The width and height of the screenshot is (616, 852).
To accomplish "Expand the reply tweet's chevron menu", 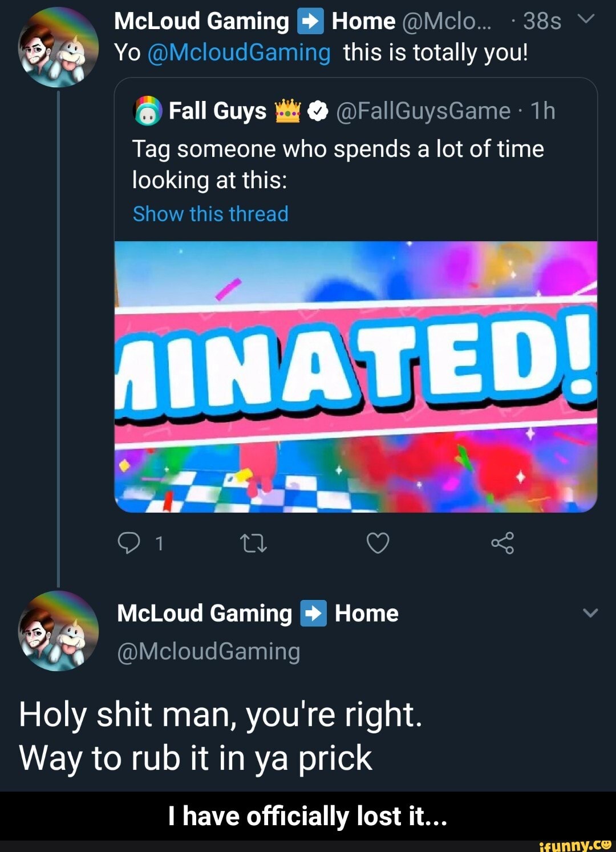I will coord(591,614).
